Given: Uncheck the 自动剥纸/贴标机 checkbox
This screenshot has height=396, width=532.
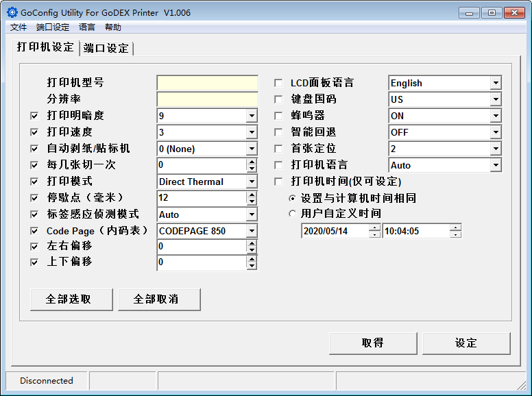Looking at the screenshot, I should click(x=34, y=149).
